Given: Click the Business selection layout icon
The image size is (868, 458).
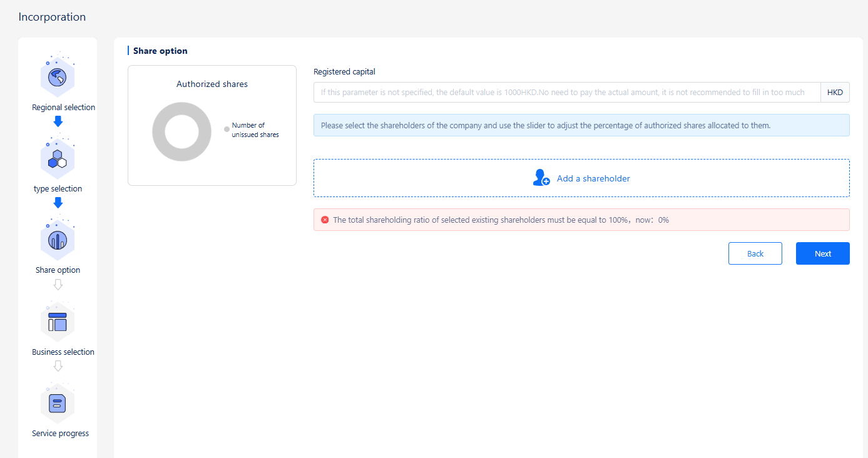Looking at the screenshot, I should pyautogui.click(x=58, y=322).
